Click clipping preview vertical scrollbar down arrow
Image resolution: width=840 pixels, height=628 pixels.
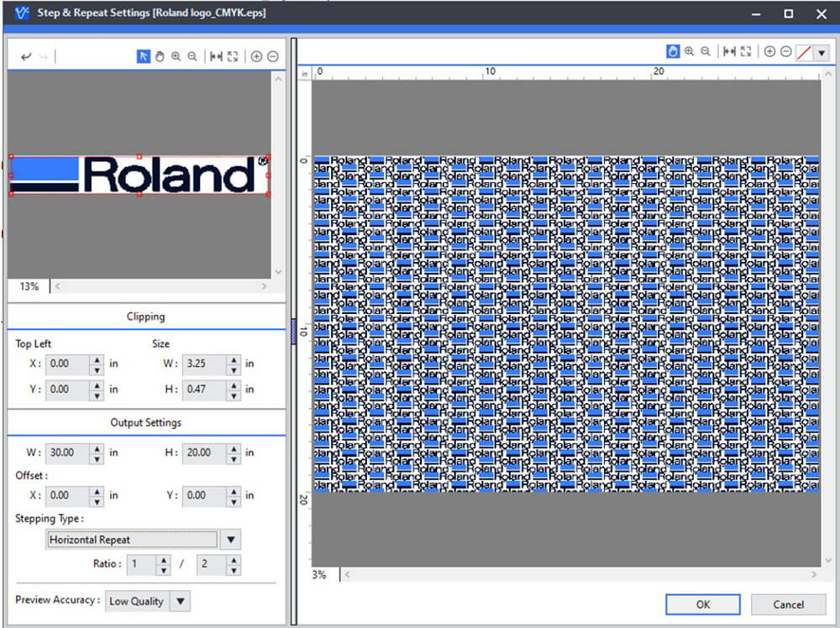pos(279,272)
